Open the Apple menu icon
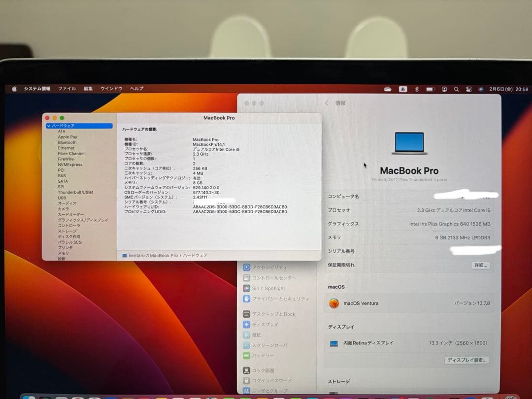This screenshot has width=532, height=399. click(14, 89)
